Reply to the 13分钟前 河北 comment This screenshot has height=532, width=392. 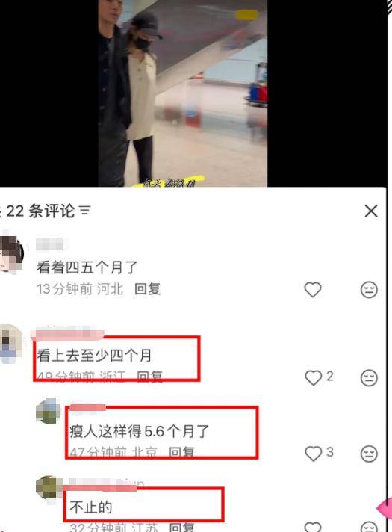[x=147, y=289]
